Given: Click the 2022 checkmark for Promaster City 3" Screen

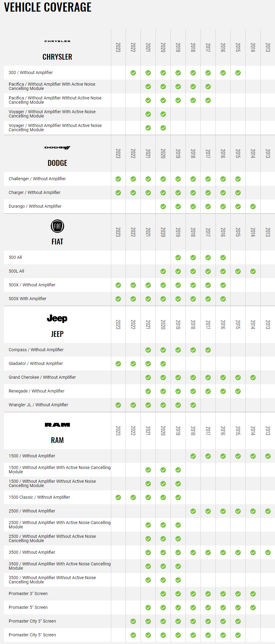Looking at the screenshot, I should pos(133,621).
